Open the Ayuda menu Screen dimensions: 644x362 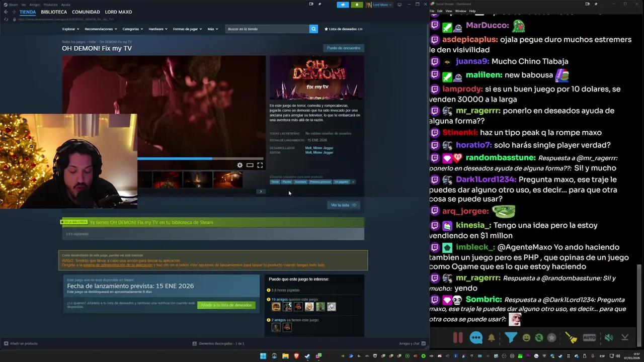coord(65,5)
